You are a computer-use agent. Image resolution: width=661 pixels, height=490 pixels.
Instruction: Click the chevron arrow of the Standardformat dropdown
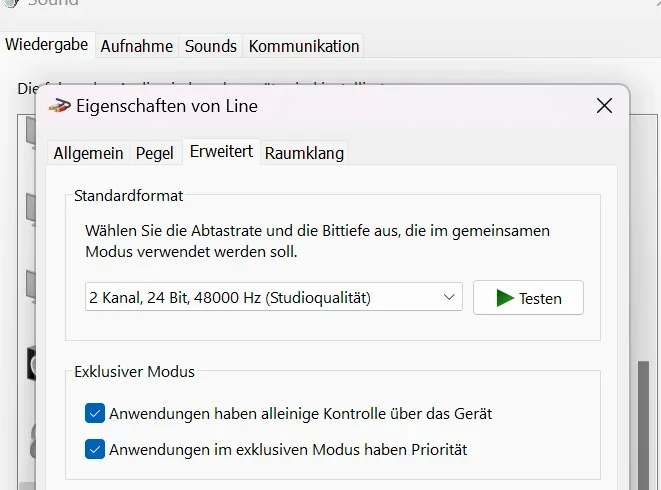coord(450,297)
